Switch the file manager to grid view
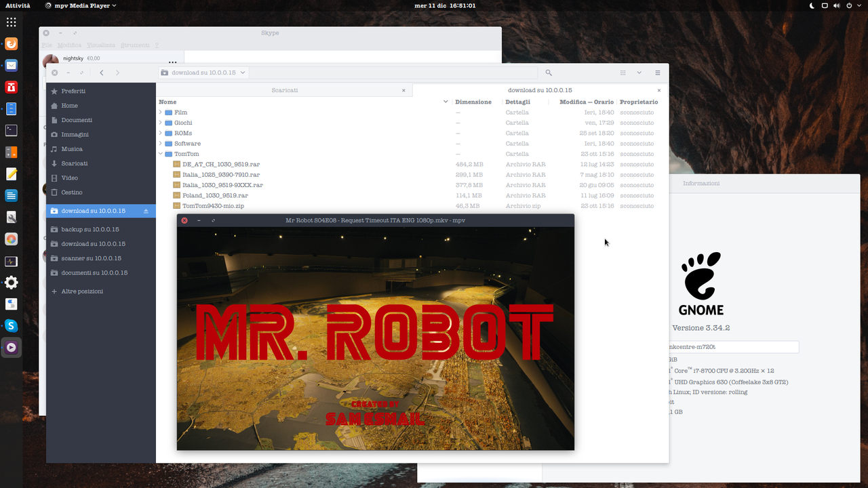 point(623,73)
